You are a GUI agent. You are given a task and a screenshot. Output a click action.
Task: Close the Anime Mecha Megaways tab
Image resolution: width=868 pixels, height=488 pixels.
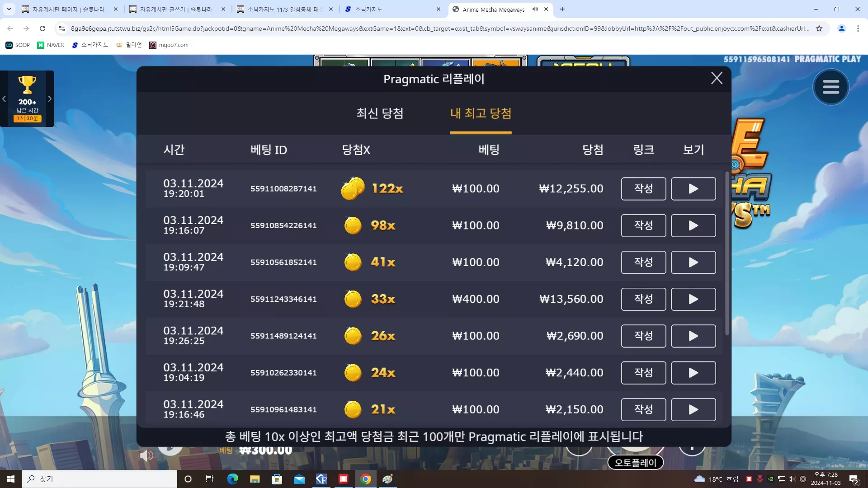pos(546,9)
